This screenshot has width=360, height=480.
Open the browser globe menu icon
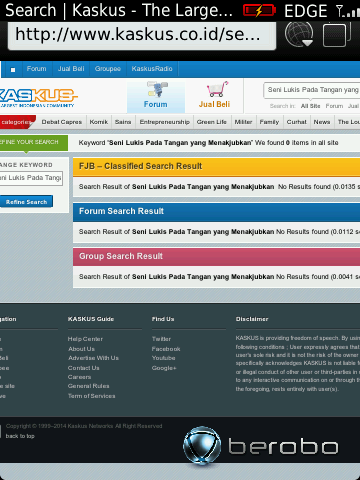point(299,34)
